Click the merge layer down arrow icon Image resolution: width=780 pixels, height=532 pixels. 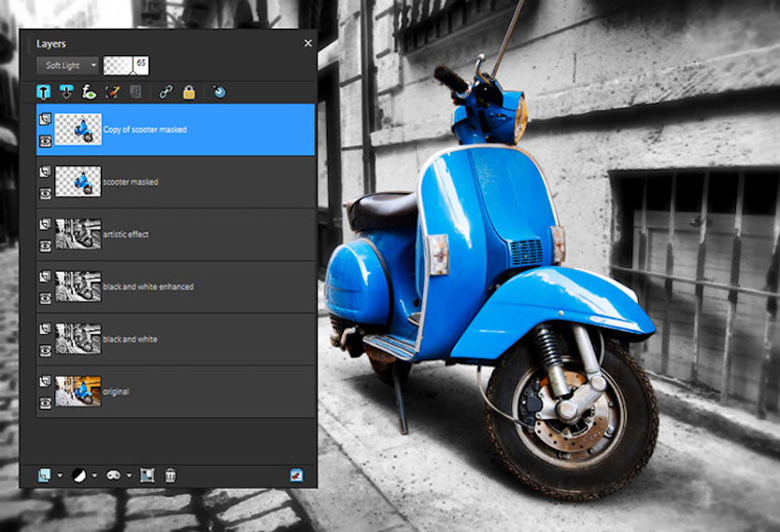tap(65, 92)
